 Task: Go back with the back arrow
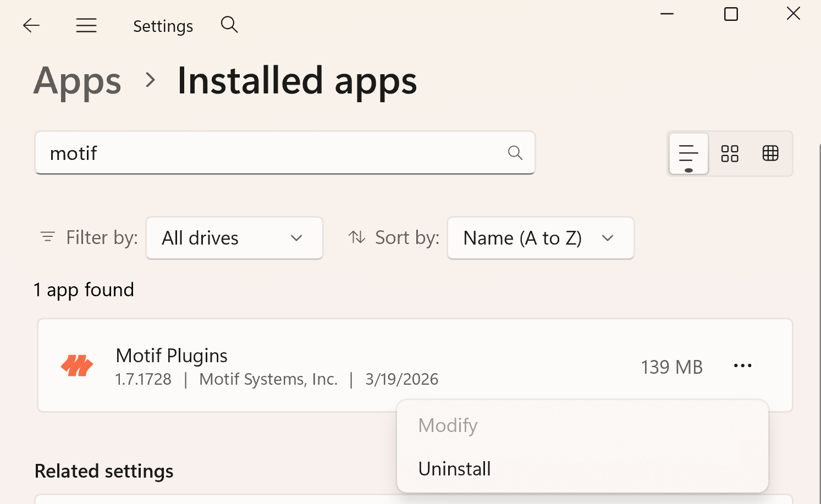click(31, 25)
